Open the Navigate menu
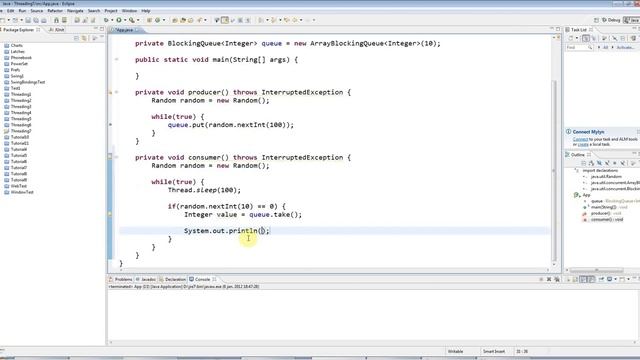This screenshot has width=640, height=360. coord(75,11)
